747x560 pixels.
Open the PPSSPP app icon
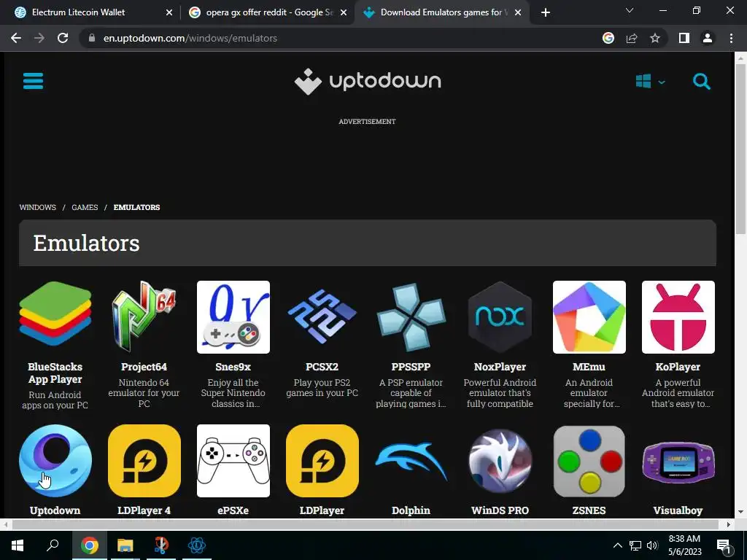pyautogui.click(x=411, y=317)
